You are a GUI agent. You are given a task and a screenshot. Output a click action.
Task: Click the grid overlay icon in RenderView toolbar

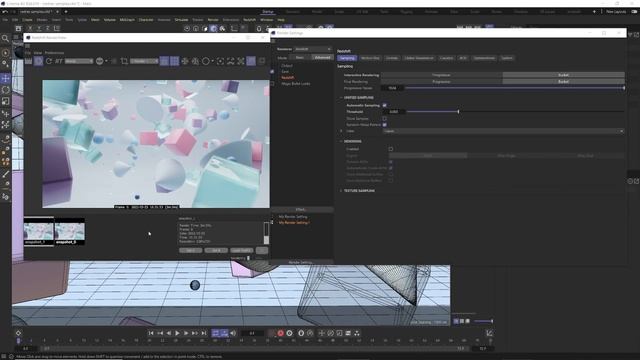174,61
